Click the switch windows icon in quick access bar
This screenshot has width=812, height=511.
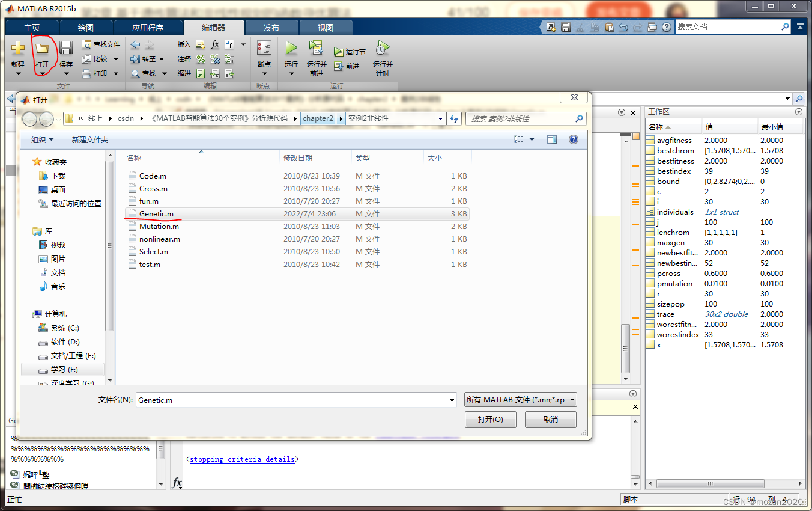pyautogui.click(x=653, y=28)
